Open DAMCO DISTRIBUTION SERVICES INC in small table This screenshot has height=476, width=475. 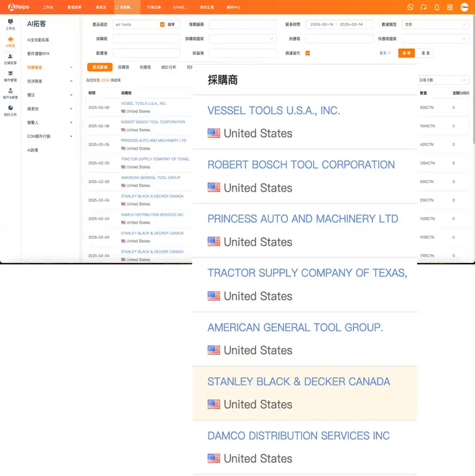click(x=152, y=214)
